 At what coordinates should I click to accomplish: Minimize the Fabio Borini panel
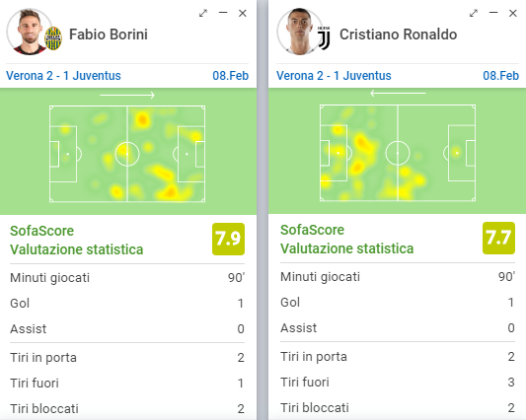(x=223, y=13)
